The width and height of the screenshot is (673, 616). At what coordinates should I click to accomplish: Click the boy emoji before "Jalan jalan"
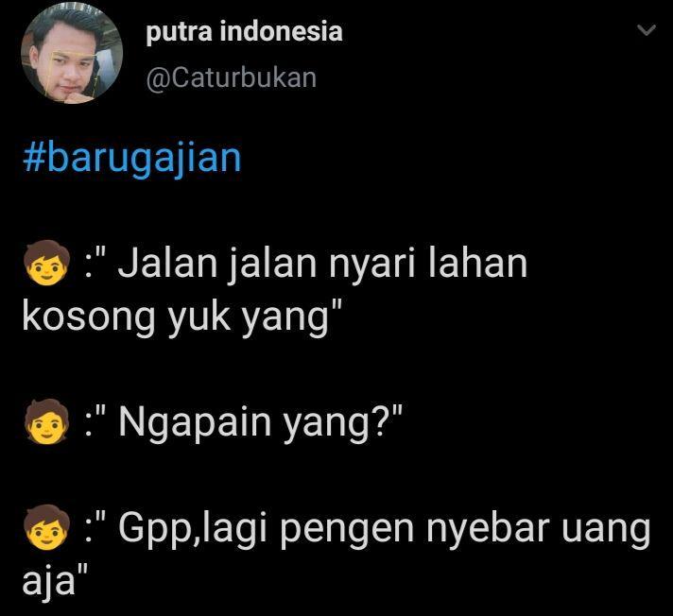(46, 263)
